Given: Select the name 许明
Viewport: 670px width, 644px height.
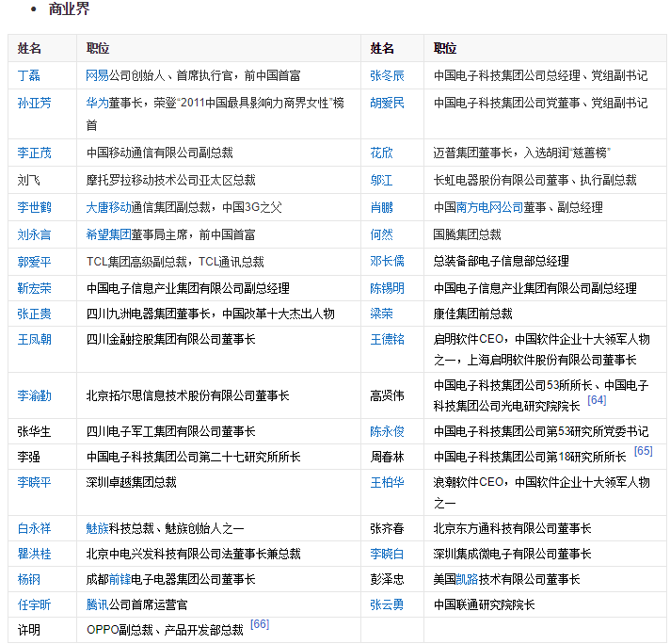Looking at the screenshot, I should pos(28,630).
